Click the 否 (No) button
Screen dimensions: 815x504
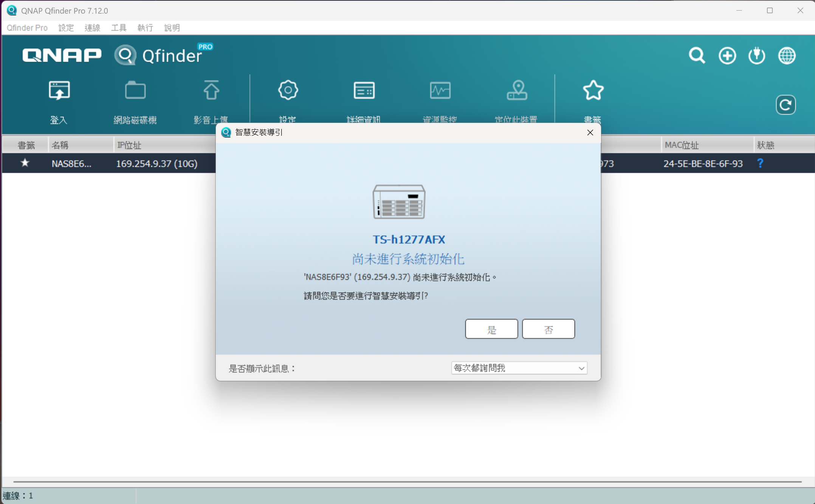tap(548, 329)
